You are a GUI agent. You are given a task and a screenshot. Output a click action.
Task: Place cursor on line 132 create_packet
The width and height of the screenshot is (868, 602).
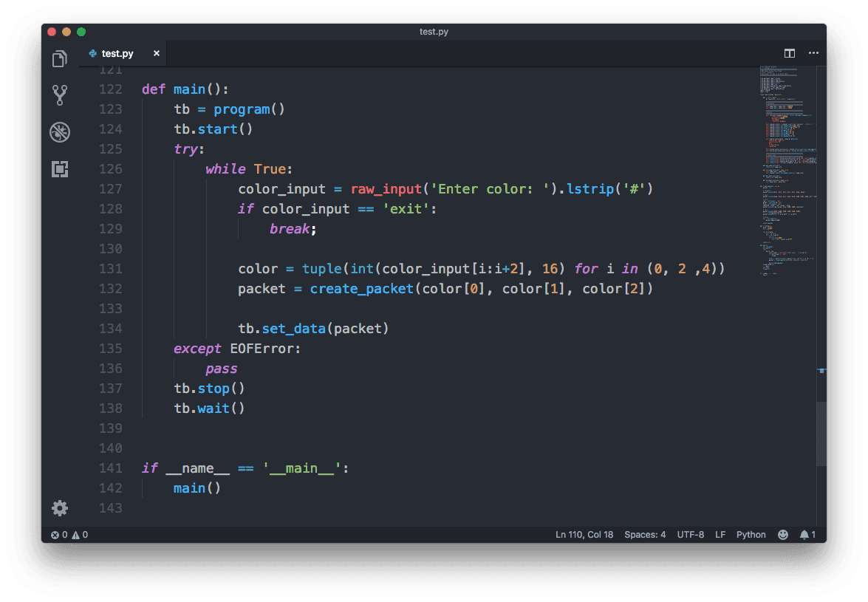tap(361, 289)
